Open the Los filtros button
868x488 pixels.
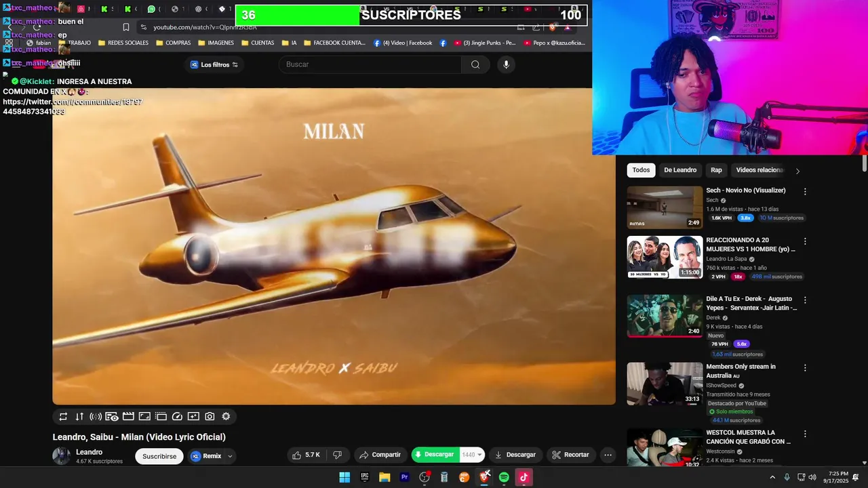pyautogui.click(x=214, y=64)
